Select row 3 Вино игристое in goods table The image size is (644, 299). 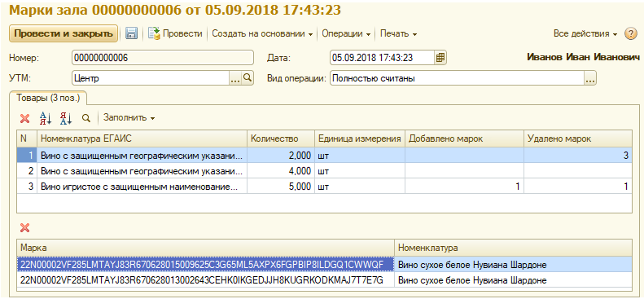point(324,187)
